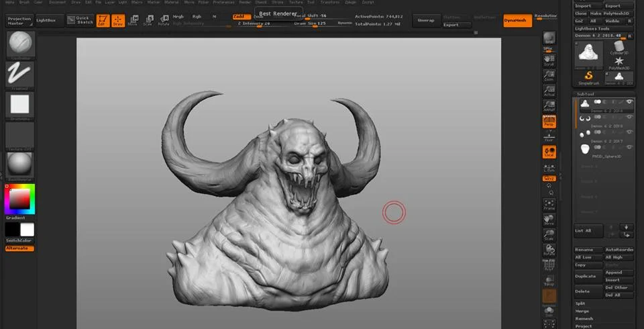The width and height of the screenshot is (644, 329).
Task: Click the Frame icon
Action: [549, 205]
